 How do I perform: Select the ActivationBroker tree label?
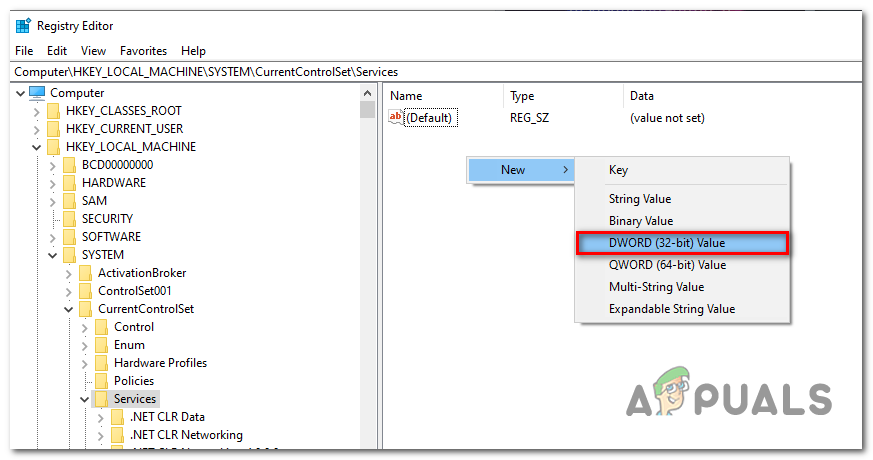[142, 273]
